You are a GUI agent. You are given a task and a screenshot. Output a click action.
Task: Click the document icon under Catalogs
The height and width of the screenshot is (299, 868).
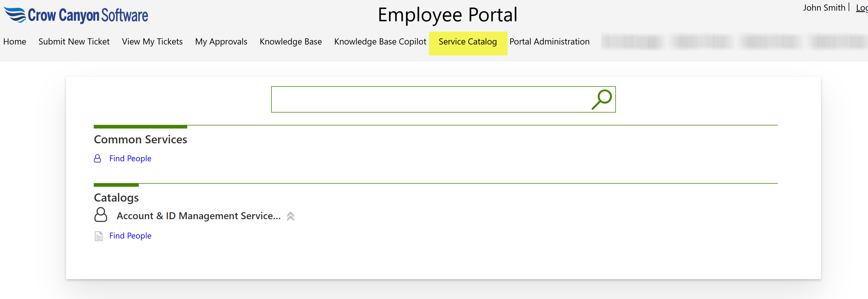click(98, 236)
